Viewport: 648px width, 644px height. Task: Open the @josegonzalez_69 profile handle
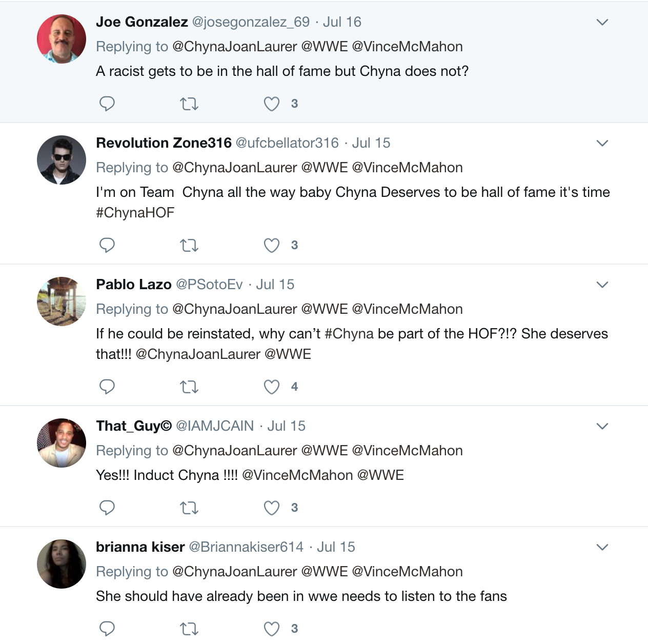[251, 22]
